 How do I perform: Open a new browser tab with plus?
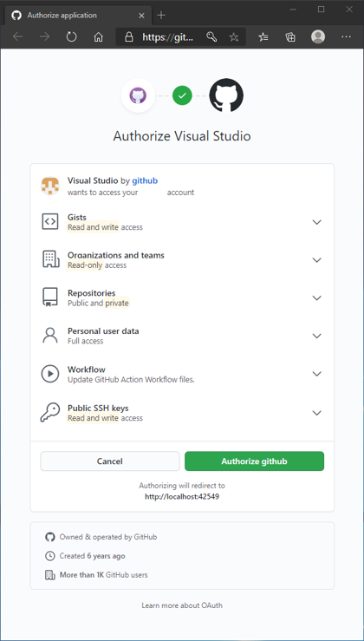coord(161,16)
